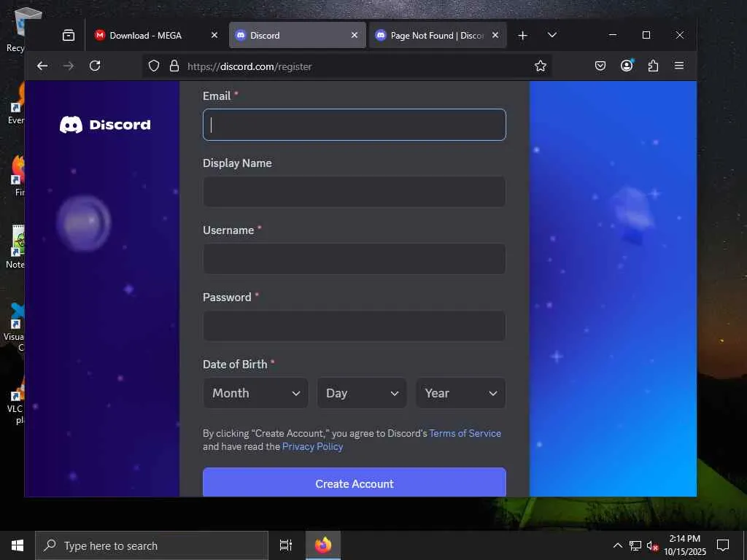Close the active Discord tab
This screenshot has width=747, height=560.
pos(355,35)
